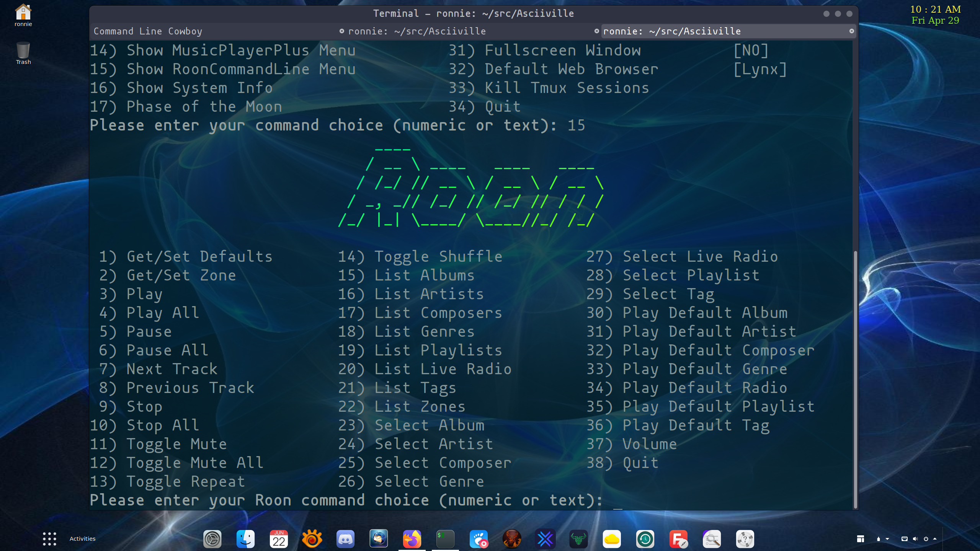Open System Settings gear in dock

click(x=212, y=539)
